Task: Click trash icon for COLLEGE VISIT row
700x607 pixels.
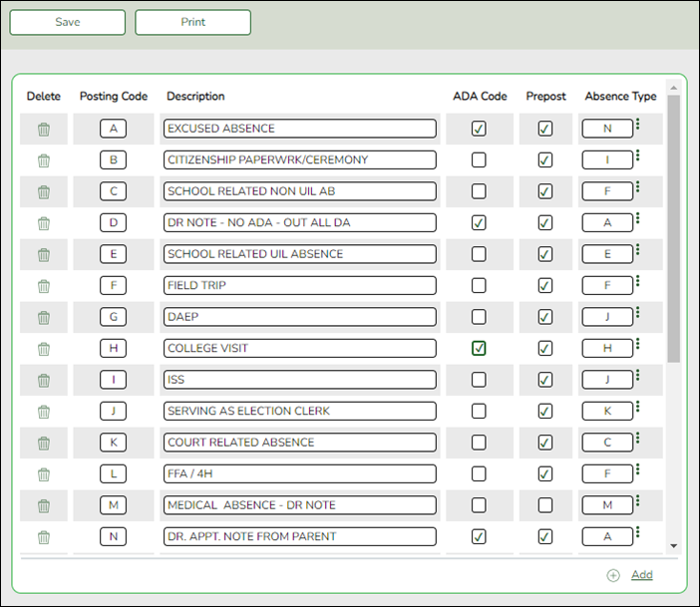Action: tap(44, 349)
